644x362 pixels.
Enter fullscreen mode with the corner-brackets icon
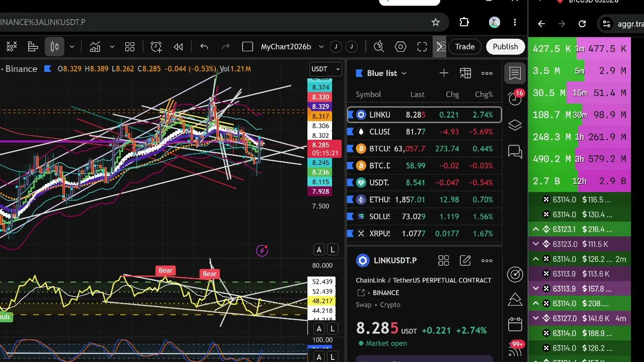tap(422, 47)
